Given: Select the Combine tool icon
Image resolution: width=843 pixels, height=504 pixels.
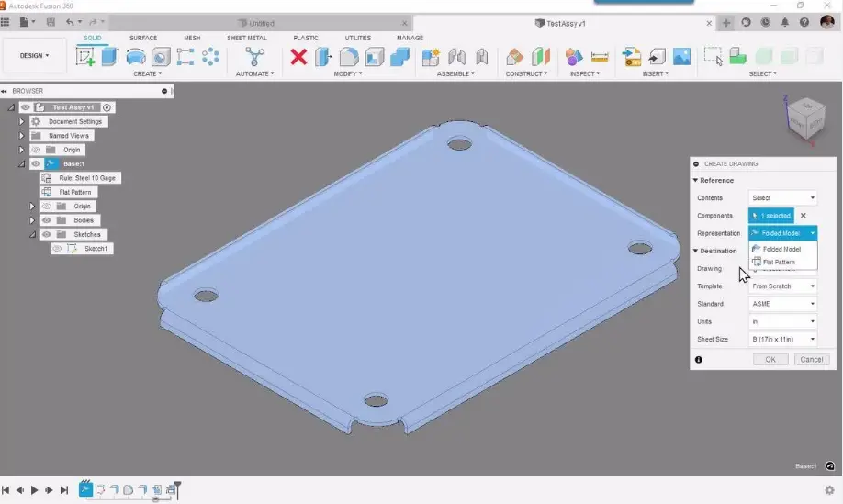Looking at the screenshot, I should coord(399,56).
